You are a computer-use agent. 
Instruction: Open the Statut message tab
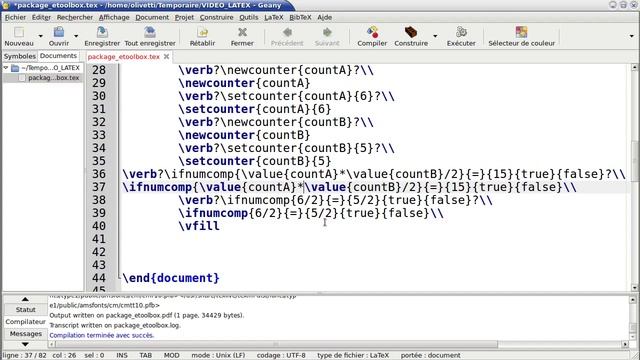[x=25, y=310]
